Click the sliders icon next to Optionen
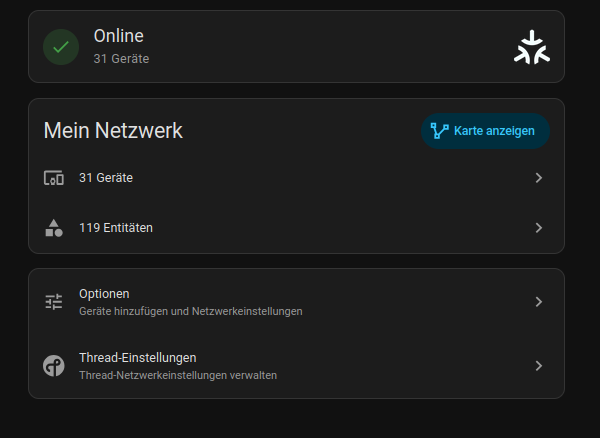 [54, 302]
